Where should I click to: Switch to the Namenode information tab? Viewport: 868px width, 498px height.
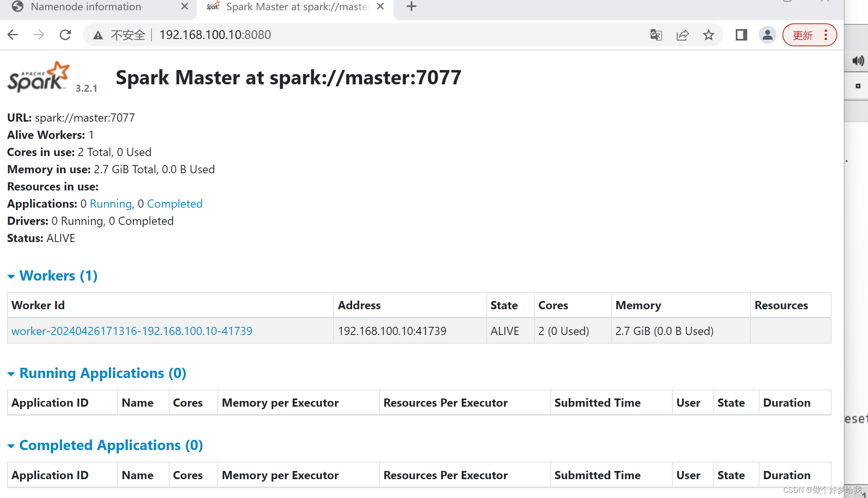(x=86, y=7)
